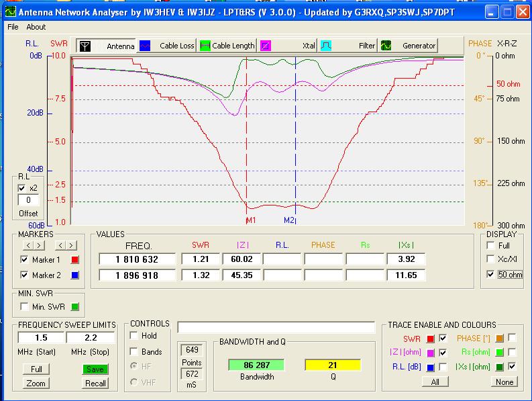The image size is (532, 401).
Task: Open the About menu
Action: click(36, 27)
